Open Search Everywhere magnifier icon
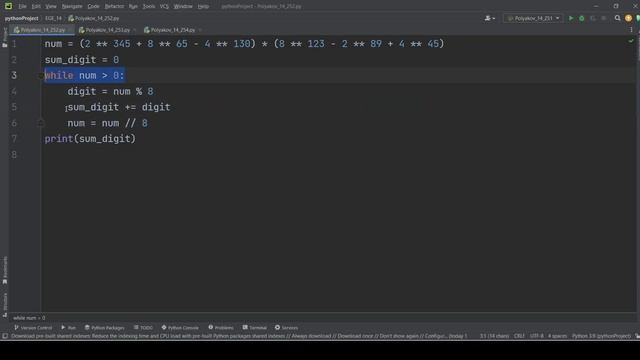This screenshot has height=360, width=640. pos(618,18)
